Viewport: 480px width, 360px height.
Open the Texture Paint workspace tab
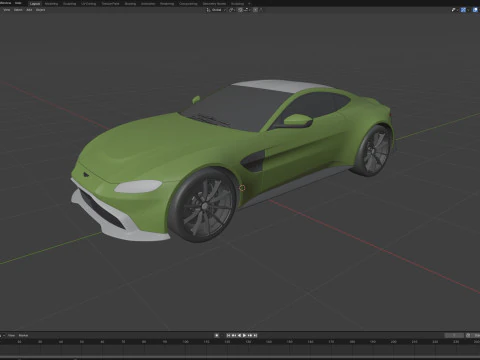[x=110, y=4]
